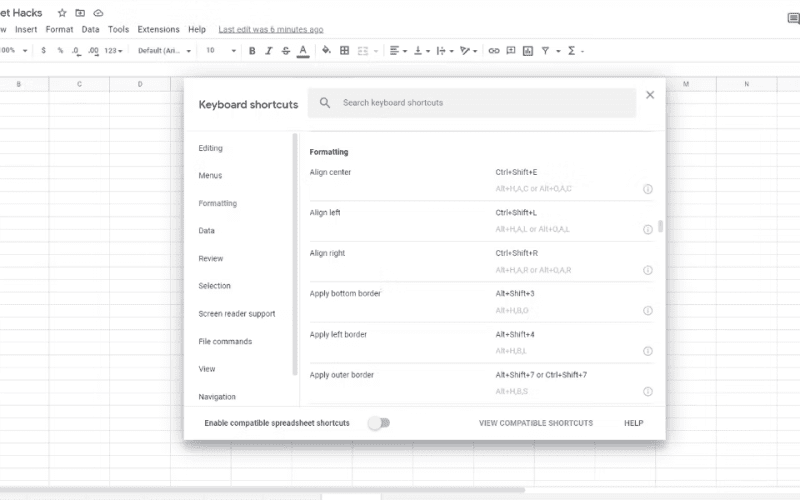The height and width of the screenshot is (500, 800).
Task: Jump to Review shortcuts category
Action: 211,258
